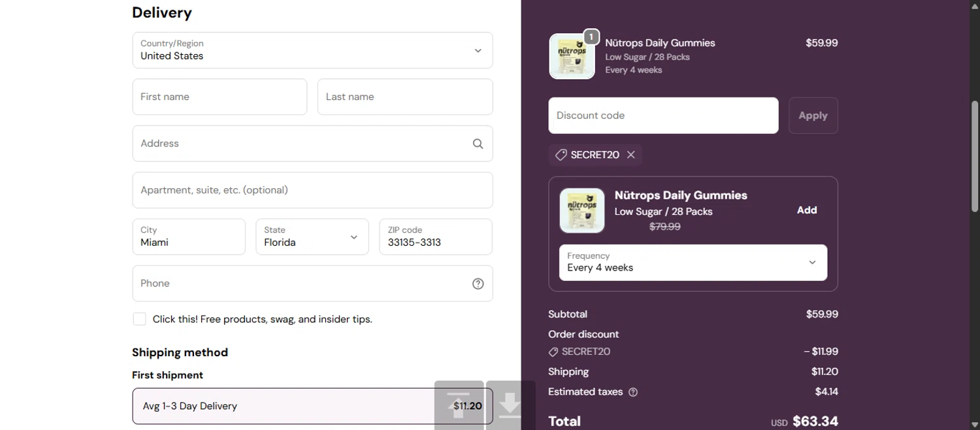Open the State dropdown showing Florida

point(312,237)
